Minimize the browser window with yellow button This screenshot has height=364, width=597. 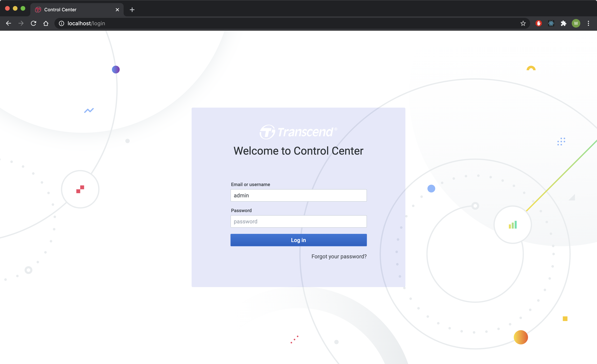(15, 9)
